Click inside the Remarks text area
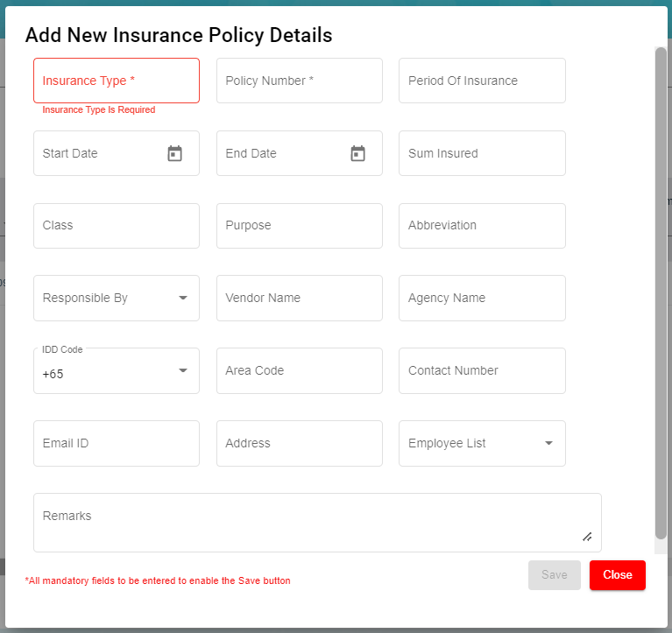Image resolution: width=672 pixels, height=633 pixels. 307,523
